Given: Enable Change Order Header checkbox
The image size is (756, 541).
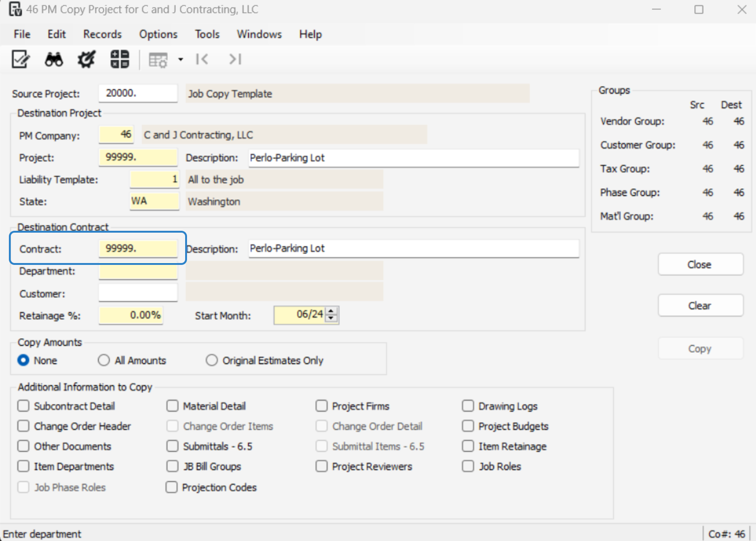Looking at the screenshot, I should 23,426.
